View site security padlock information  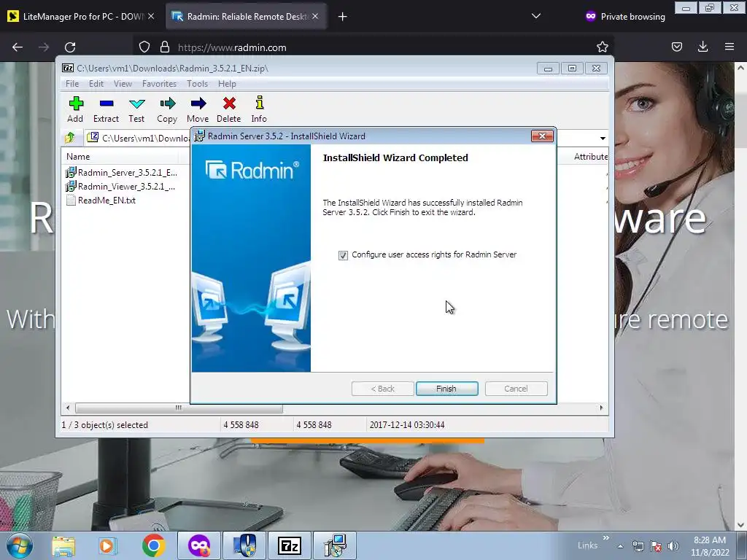click(165, 47)
